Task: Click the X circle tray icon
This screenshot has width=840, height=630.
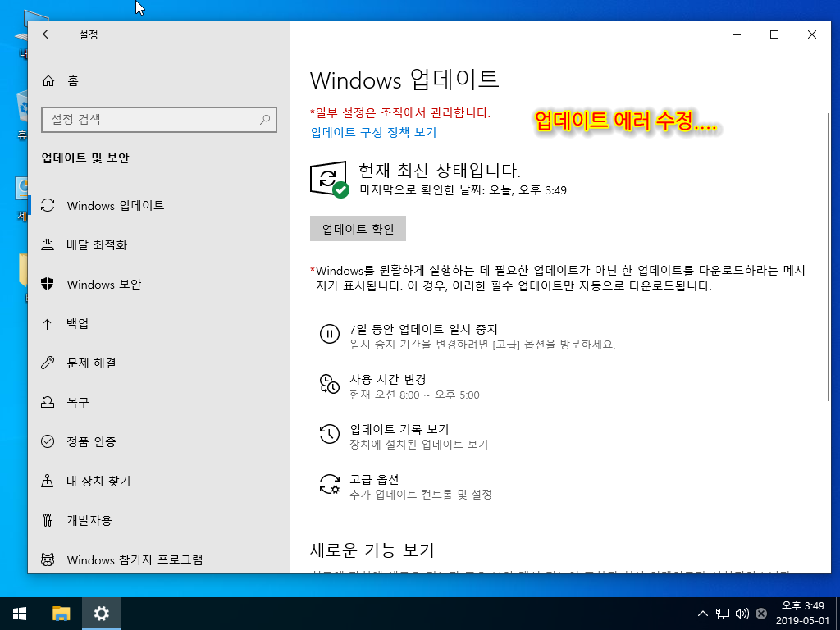Action: [x=760, y=614]
